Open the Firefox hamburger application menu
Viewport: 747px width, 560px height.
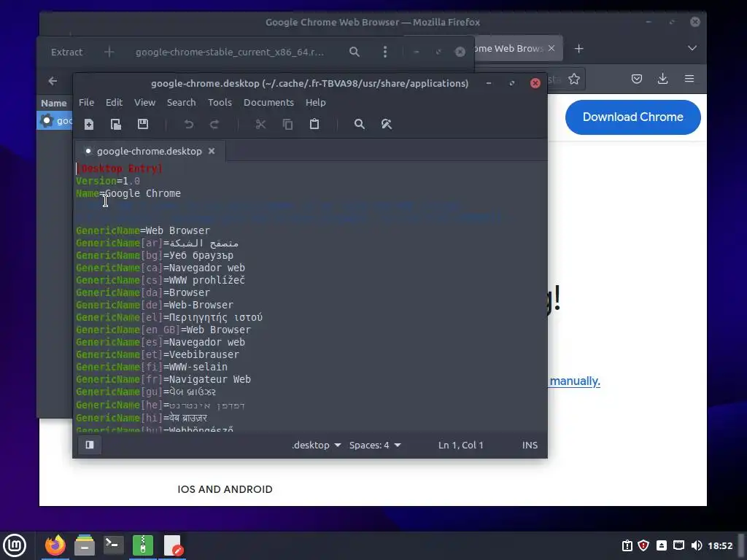click(x=689, y=79)
